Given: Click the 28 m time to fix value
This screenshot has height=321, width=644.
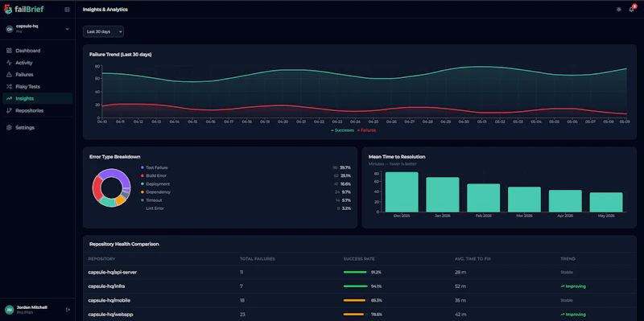Looking at the screenshot, I should click(x=460, y=272).
